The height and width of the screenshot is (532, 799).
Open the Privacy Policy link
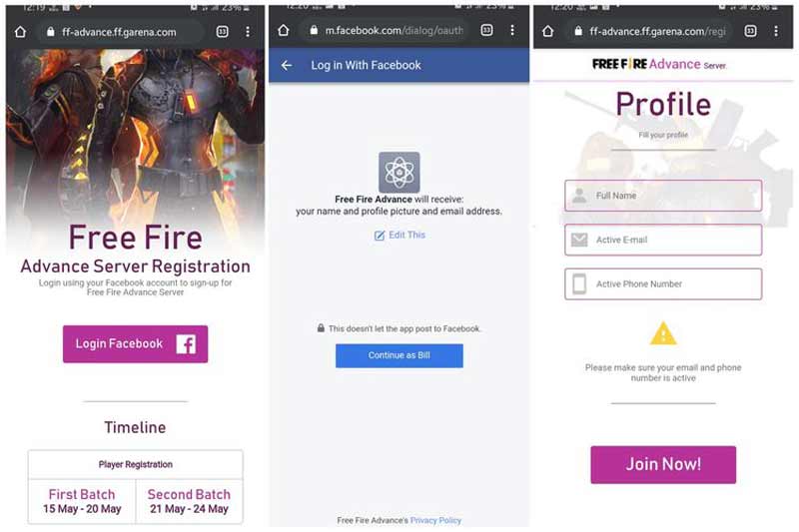tap(435, 520)
